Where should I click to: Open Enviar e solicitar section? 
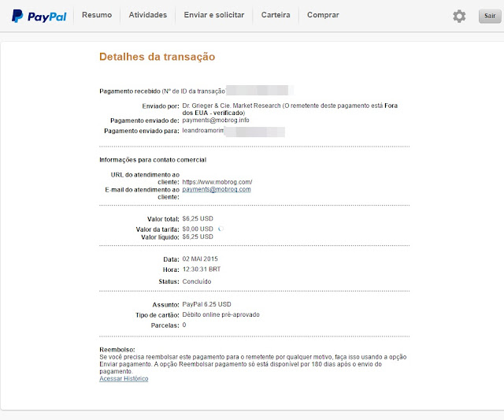point(214,15)
